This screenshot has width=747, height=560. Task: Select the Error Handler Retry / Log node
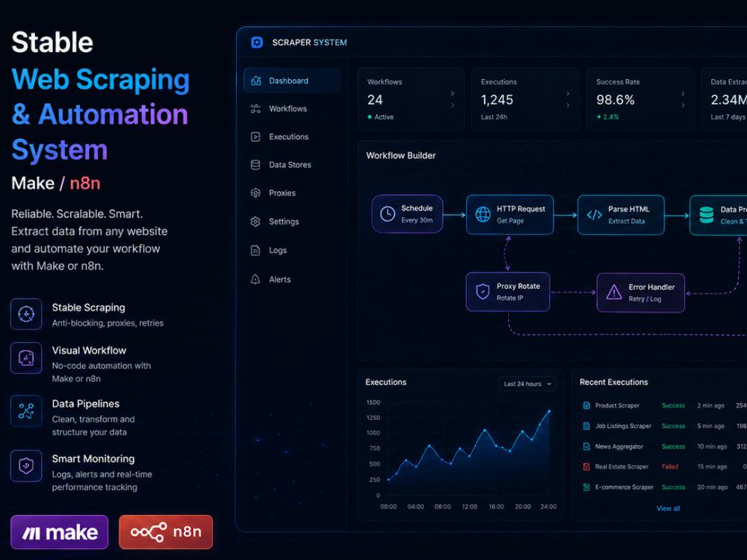641,293
